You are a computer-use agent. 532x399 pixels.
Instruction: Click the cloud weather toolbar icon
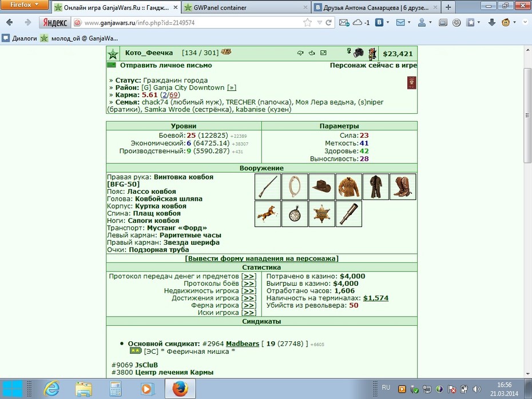[x=358, y=22]
